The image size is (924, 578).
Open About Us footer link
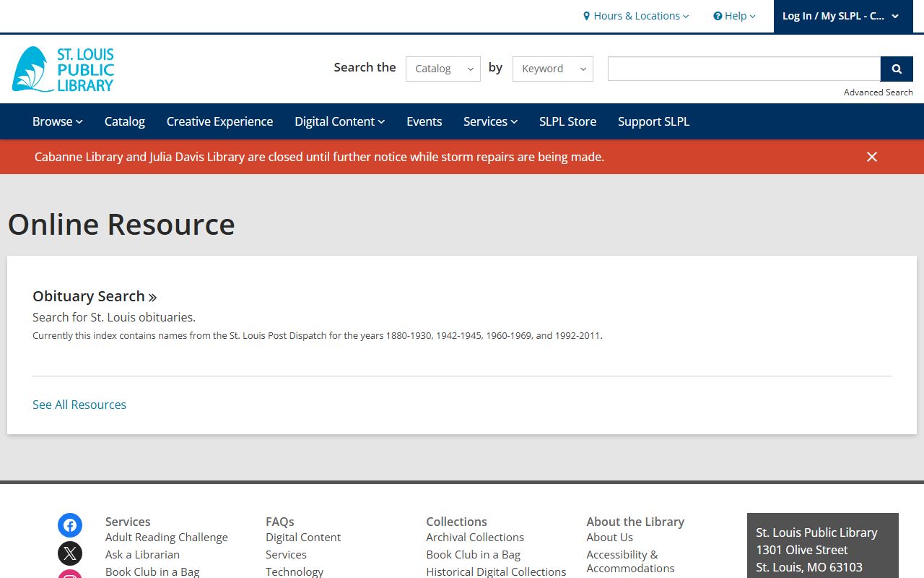pyautogui.click(x=609, y=537)
